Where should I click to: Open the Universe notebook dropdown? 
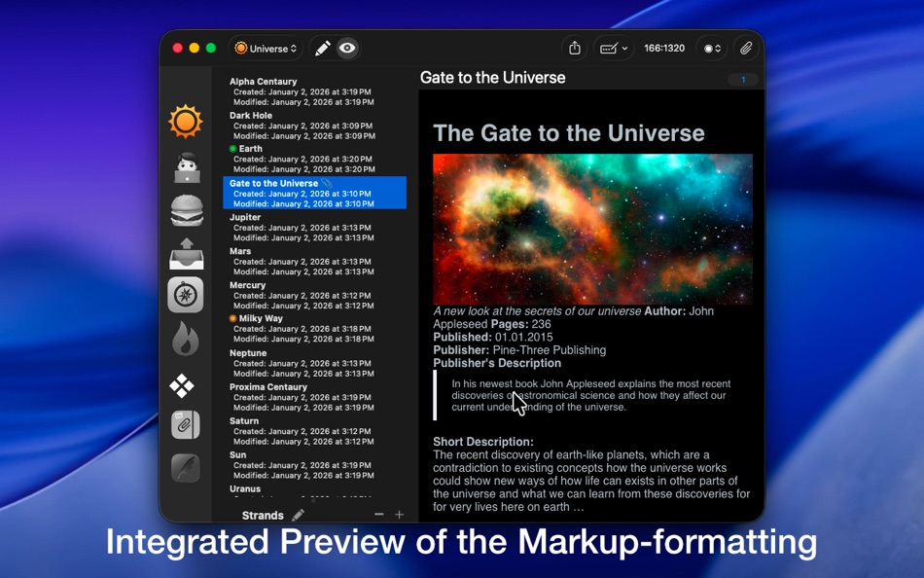pos(265,47)
